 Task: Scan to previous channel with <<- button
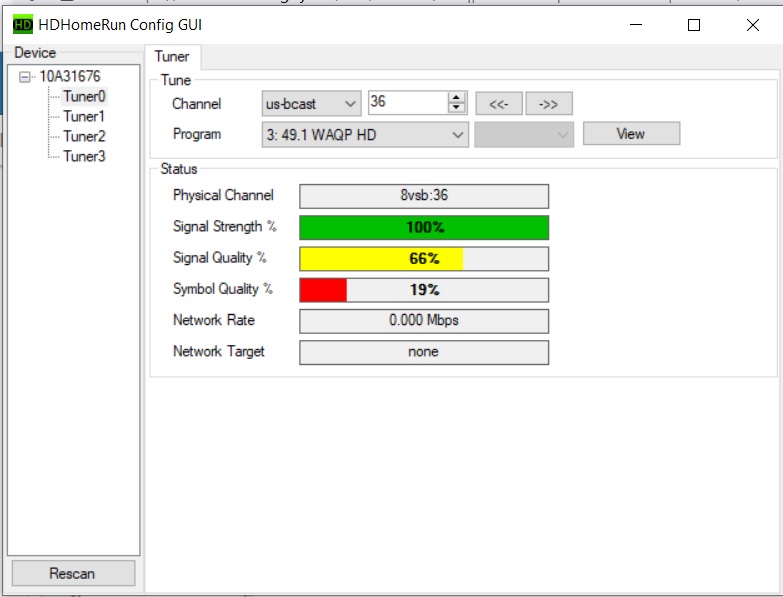(499, 104)
